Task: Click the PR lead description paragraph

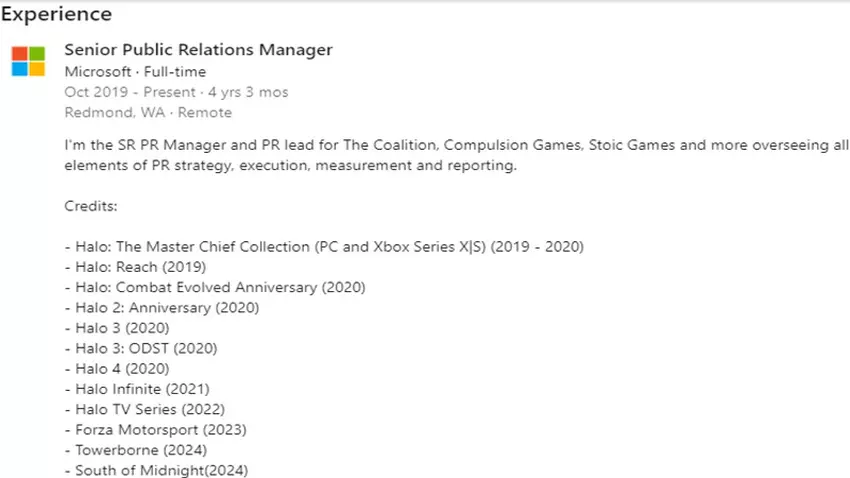Action: point(455,156)
